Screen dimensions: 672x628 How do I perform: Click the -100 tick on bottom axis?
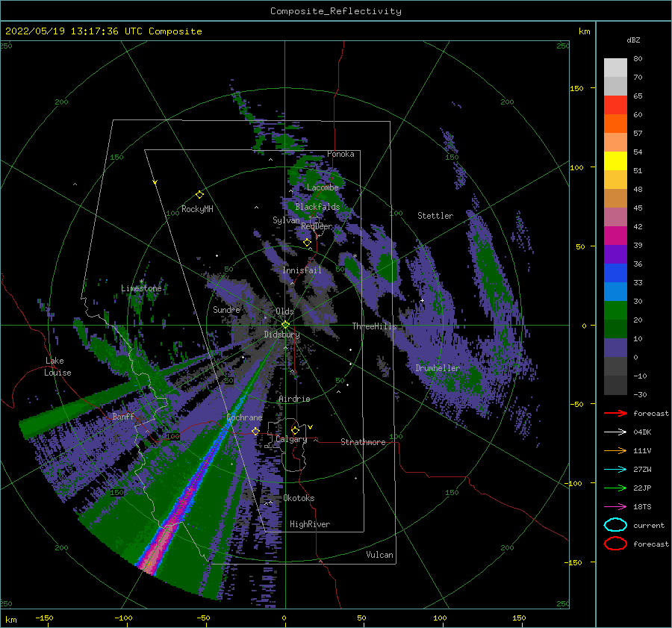point(123,618)
